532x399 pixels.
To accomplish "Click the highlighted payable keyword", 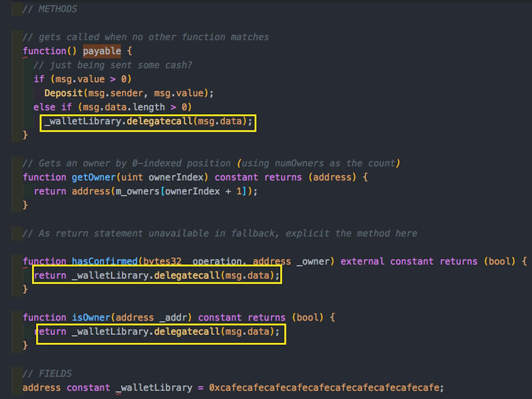I will click(102, 51).
